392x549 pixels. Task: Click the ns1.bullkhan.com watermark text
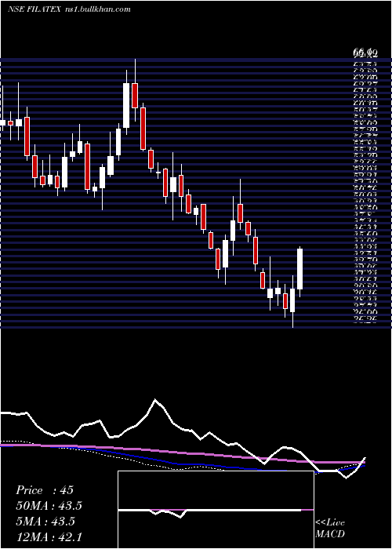pos(98,9)
